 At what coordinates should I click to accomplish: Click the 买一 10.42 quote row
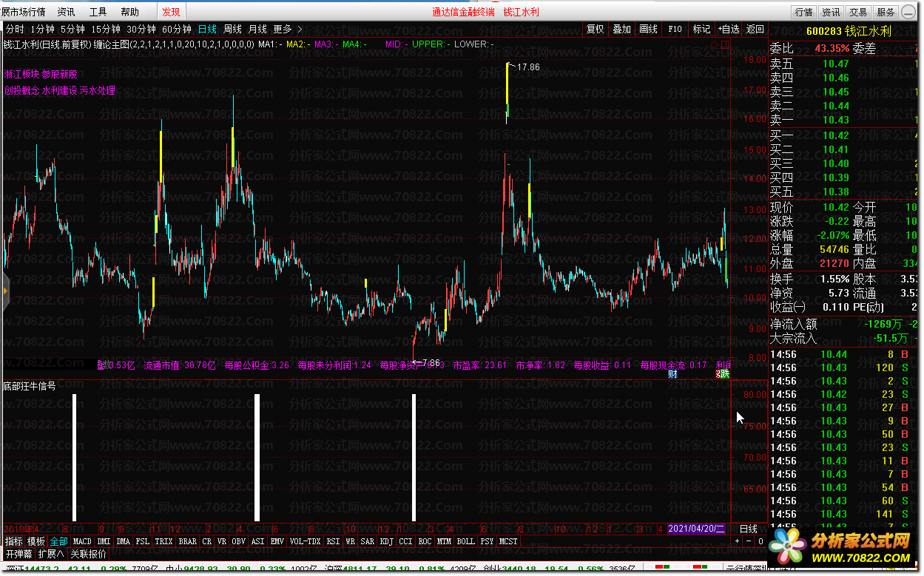(845, 135)
